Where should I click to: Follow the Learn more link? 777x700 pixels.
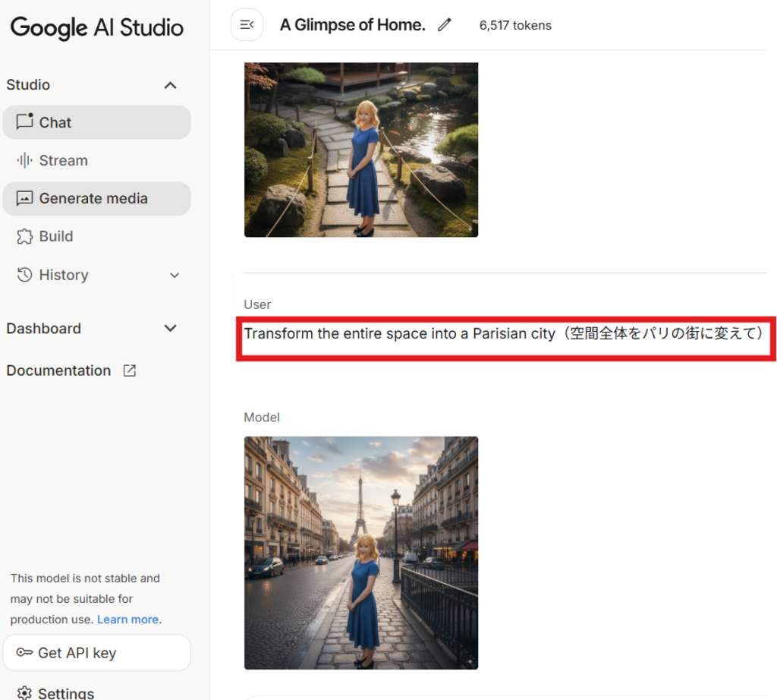tap(127, 620)
